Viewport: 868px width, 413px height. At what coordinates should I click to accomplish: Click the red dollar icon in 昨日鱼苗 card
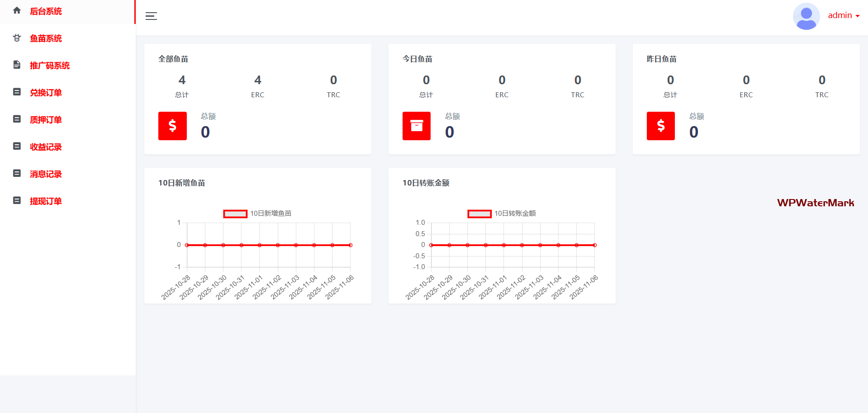tap(660, 126)
